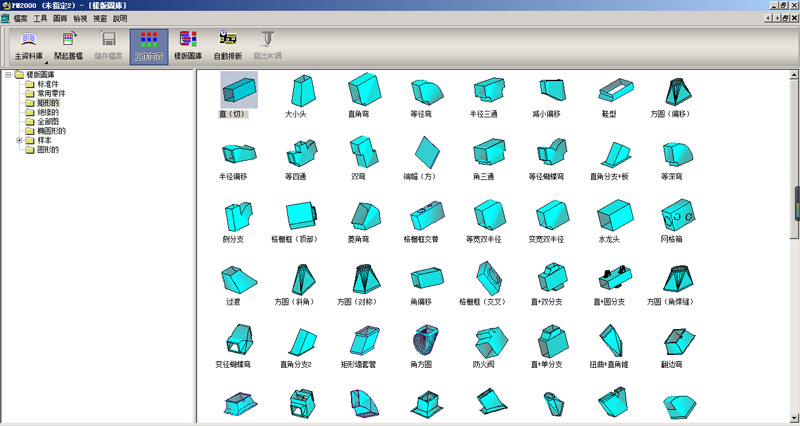Screen dimensions: 800x426
Task: Choose the 格栅框（顶部） grille frame top
Action: coord(302,216)
